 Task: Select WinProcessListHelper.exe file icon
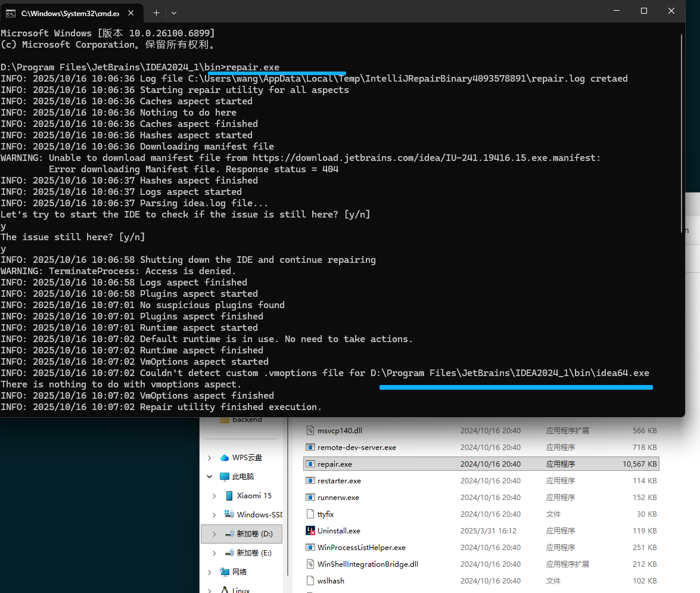point(310,547)
